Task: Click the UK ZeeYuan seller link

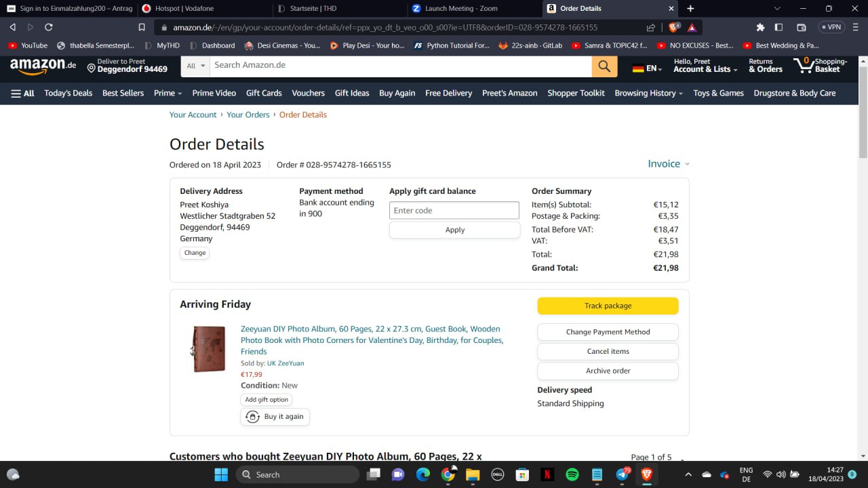Action: tap(285, 363)
